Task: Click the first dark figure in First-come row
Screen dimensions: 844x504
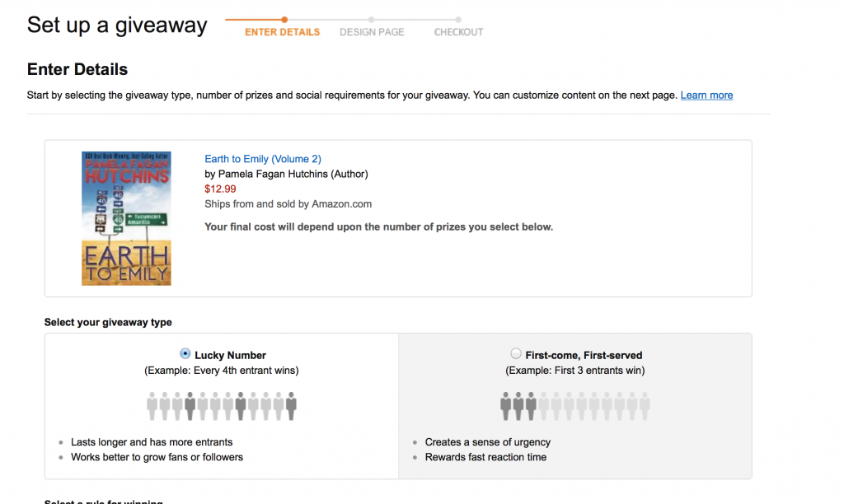Action: (x=505, y=406)
